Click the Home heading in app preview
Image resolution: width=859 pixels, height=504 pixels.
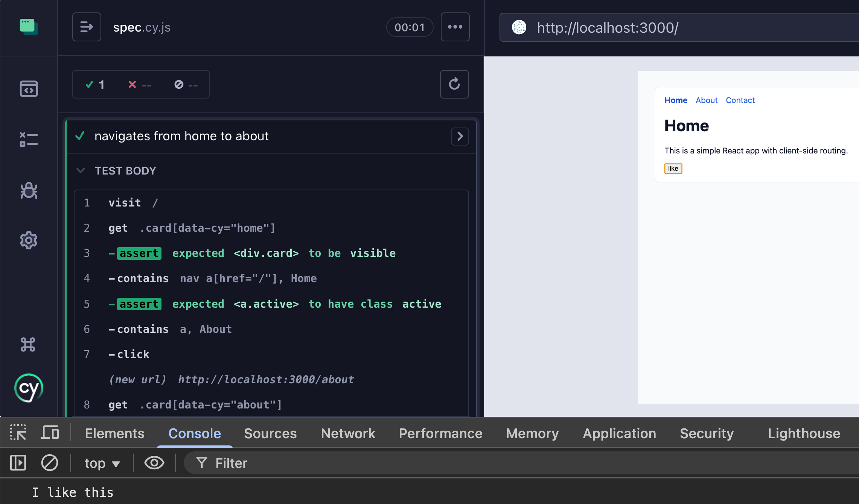tap(686, 126)
